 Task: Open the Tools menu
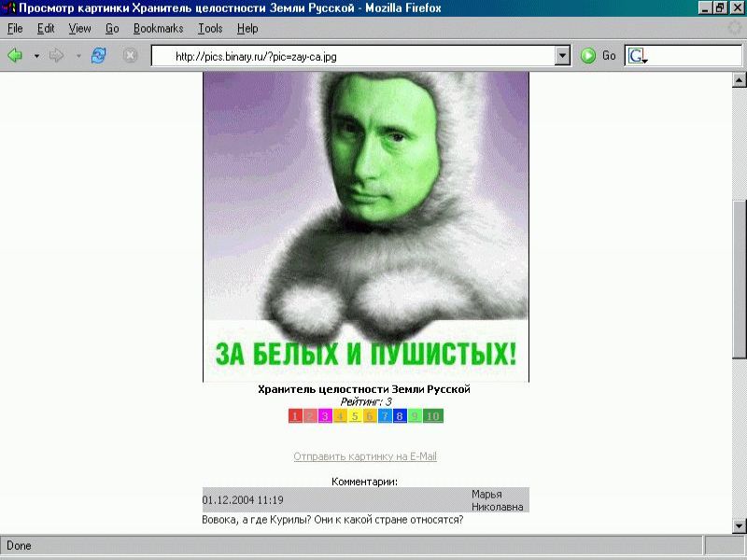[210, 29]
